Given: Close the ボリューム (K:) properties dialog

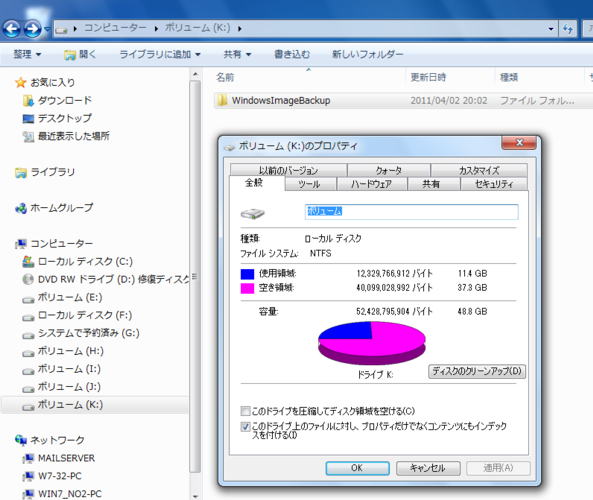Looking at the screenshot, I should [519, 143].
